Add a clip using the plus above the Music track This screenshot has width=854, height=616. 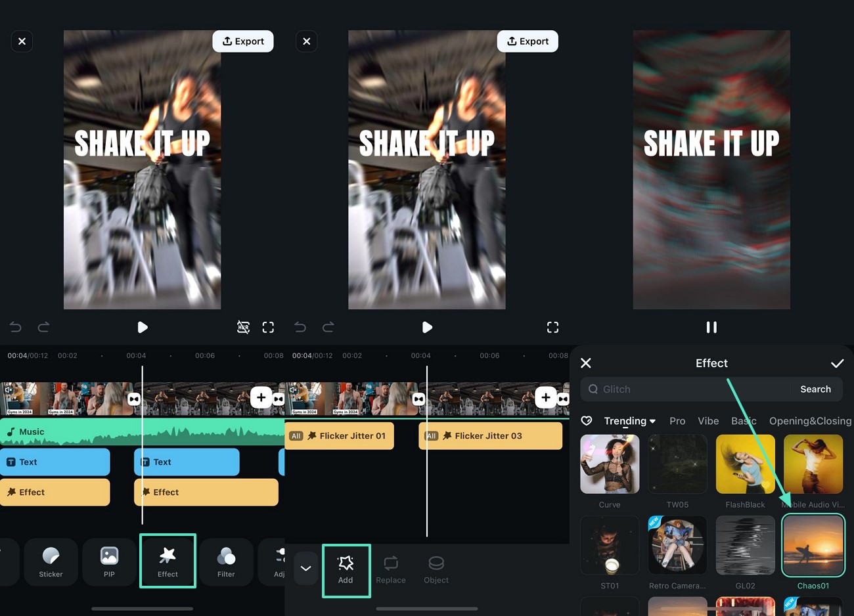coord(261,397)
